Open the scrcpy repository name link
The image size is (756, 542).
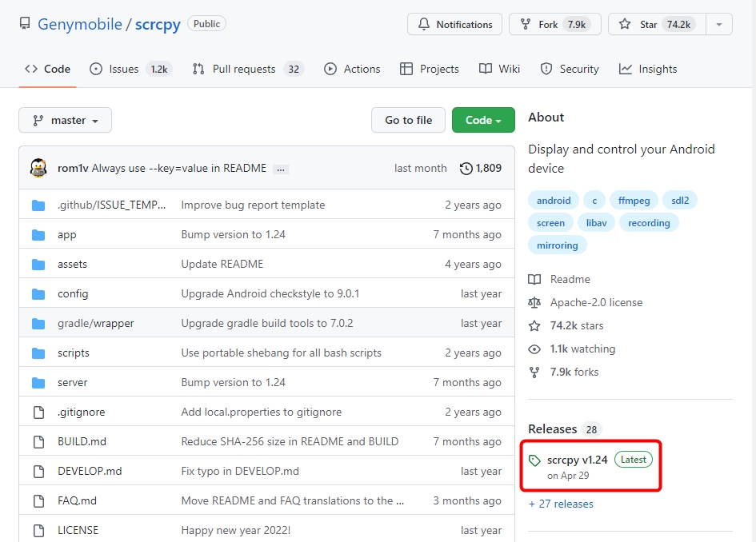coord(158,24)
